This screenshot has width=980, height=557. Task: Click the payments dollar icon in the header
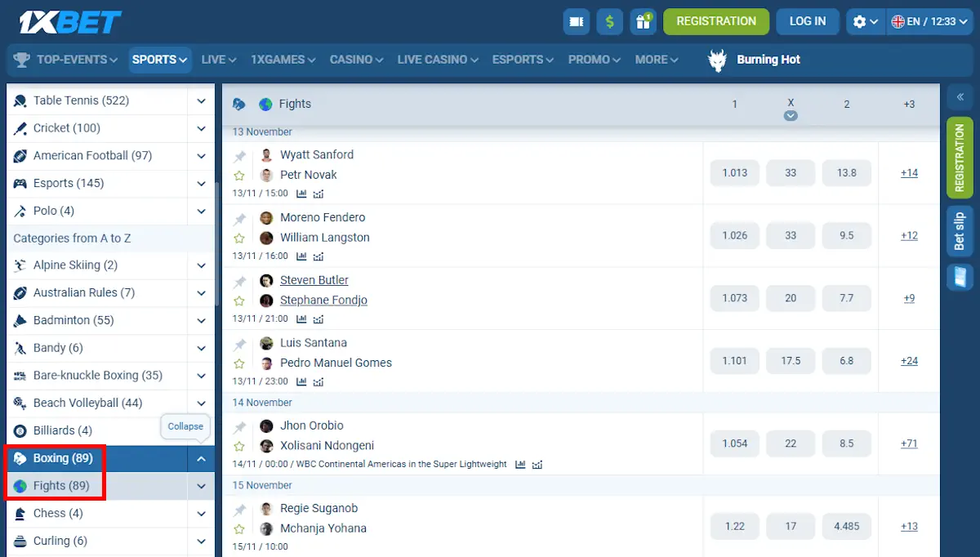click(609, 21)
